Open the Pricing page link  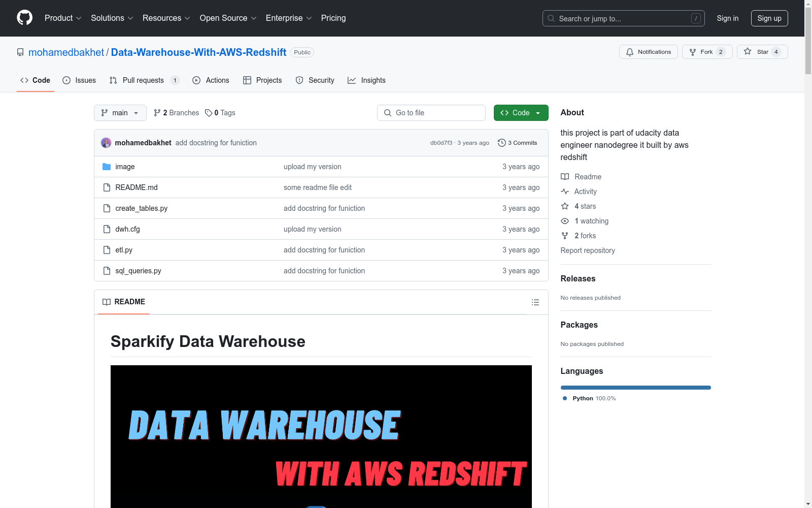click(333, 18)
